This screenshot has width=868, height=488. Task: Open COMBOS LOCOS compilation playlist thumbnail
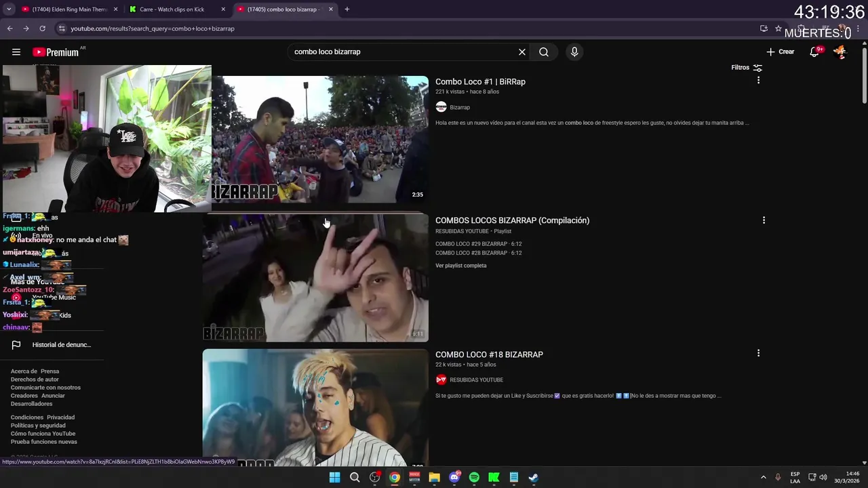(x=315, y=278)
